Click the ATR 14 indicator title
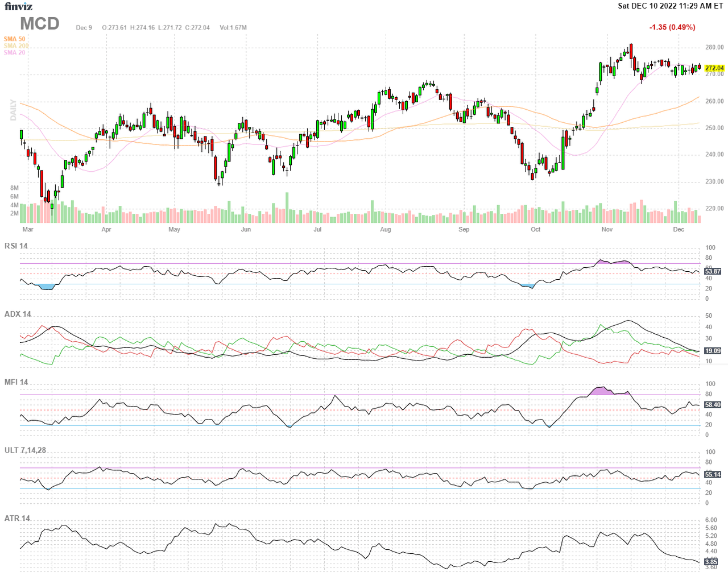The height and width of the screenshot is (580, 728). click(x=17, y=519)
